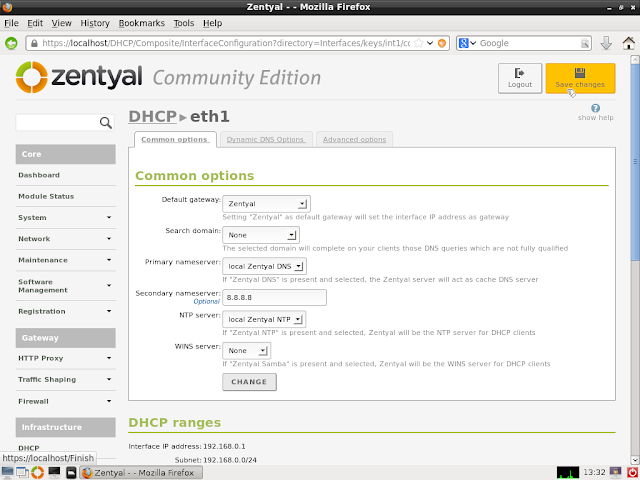Click the page vertical scrollbar thumb
Viewport: 640px width, 480px height.
tap(635, 161)
